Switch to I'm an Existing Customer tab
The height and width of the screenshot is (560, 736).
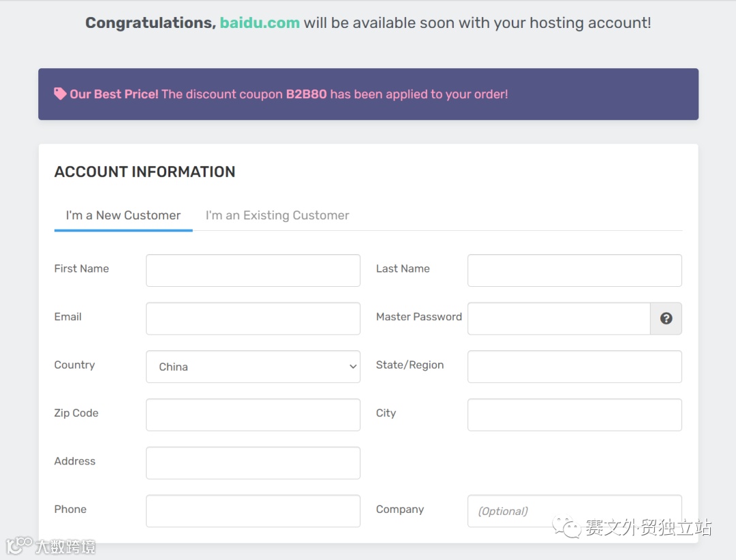(277, 215)
